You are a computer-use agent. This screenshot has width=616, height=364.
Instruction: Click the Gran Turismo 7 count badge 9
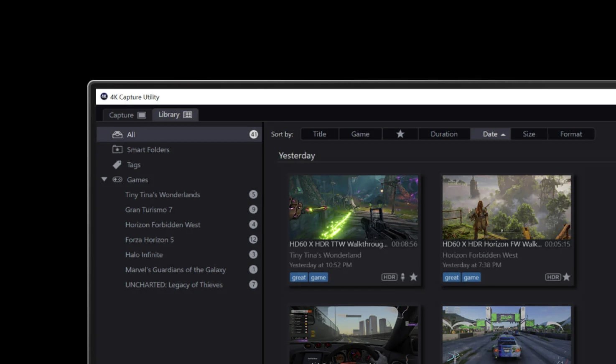click(253, 210)
